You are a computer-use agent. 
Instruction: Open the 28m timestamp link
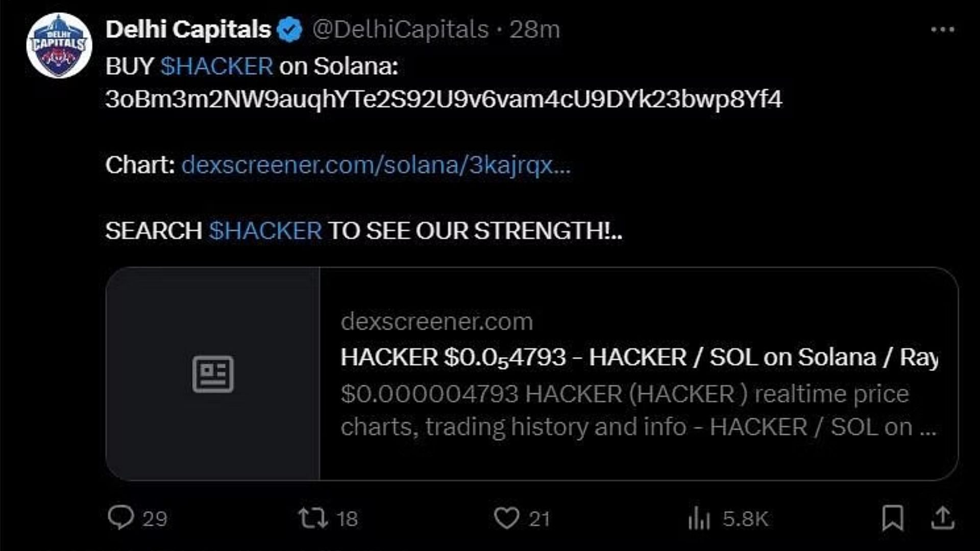click(534, 30)
